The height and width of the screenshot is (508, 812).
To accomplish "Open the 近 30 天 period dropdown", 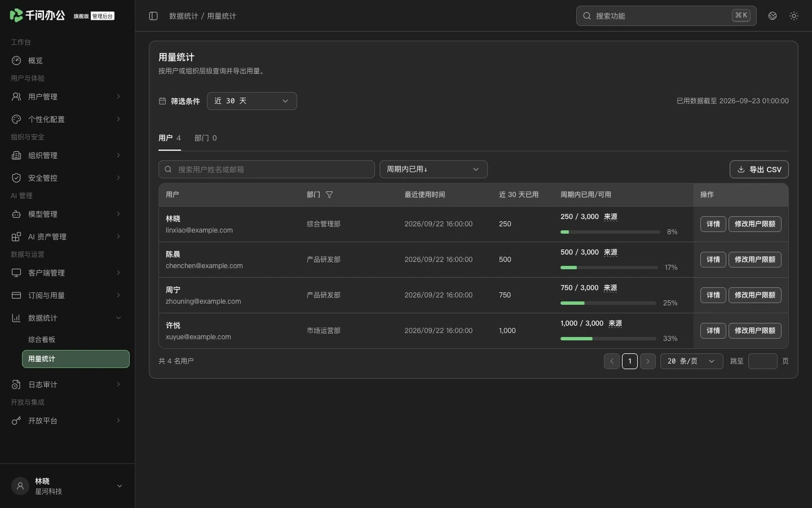I will [x=252, y=101].
